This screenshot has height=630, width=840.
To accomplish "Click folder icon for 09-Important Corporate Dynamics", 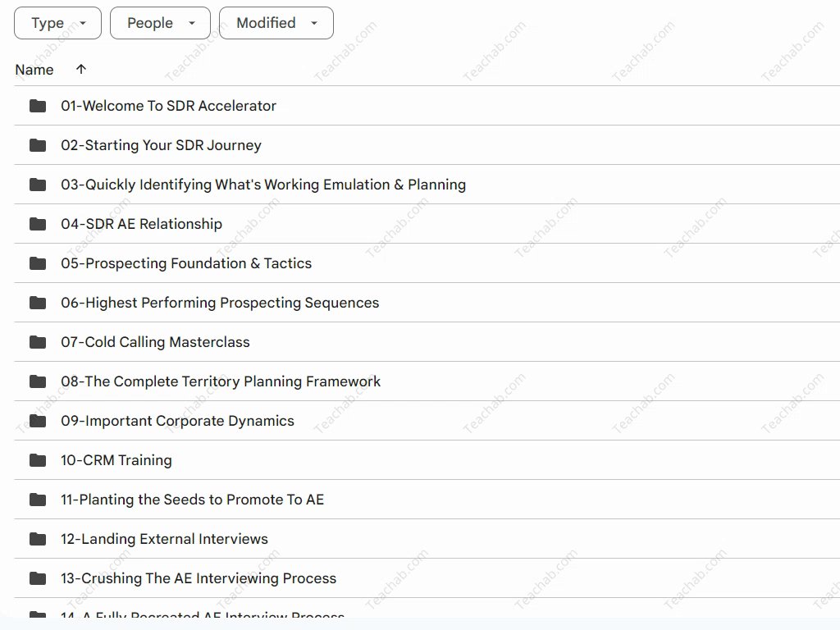I will [x=38, y=421].
